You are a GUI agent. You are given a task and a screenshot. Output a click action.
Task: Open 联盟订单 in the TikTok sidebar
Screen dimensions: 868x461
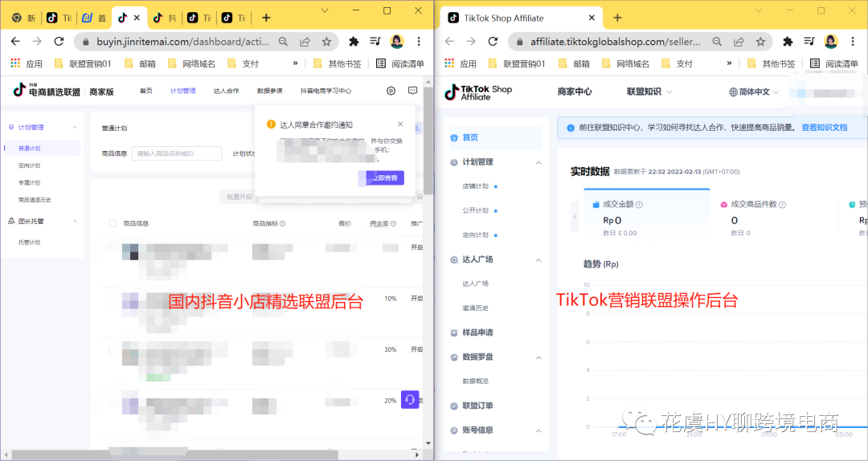(x=477, y=406)
